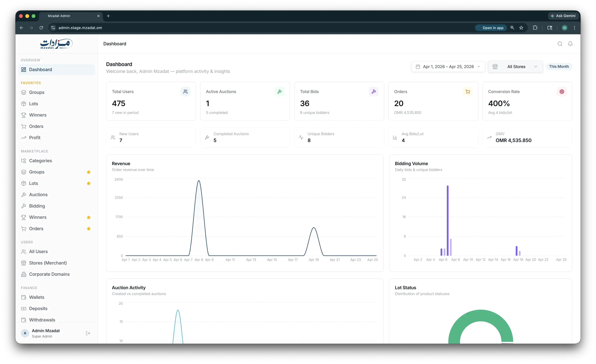This screenshot has height=364, width=596.
Task: Click the This Month button
Action: [559, 66]
